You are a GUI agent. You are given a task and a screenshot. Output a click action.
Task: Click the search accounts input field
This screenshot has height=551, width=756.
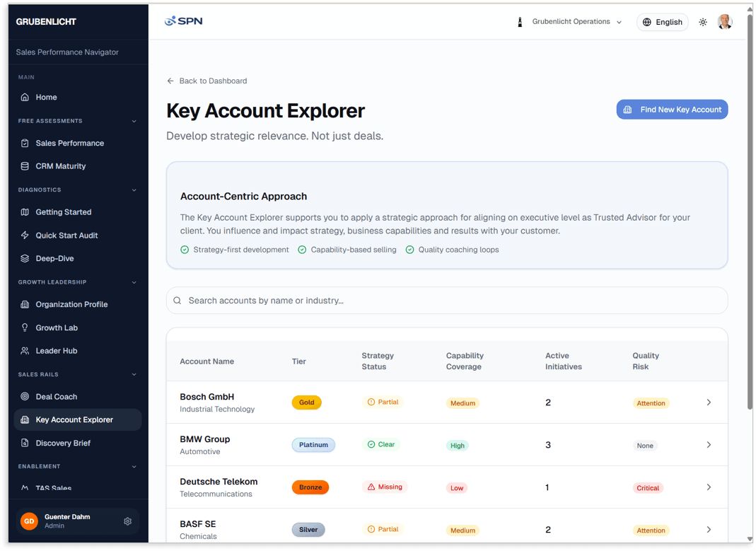[446, 301]
